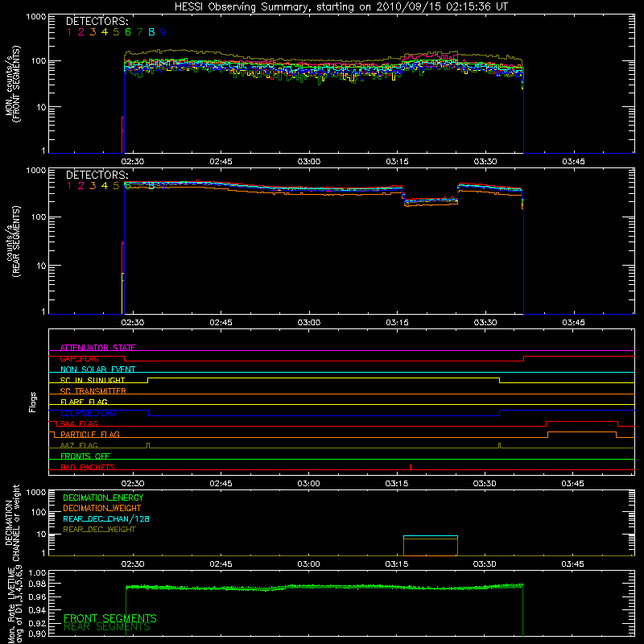Click DETECTORS: label in the rear segments plot
Image resolution: width=644 pixels, height=644 pixels.
tap(97, 175)
